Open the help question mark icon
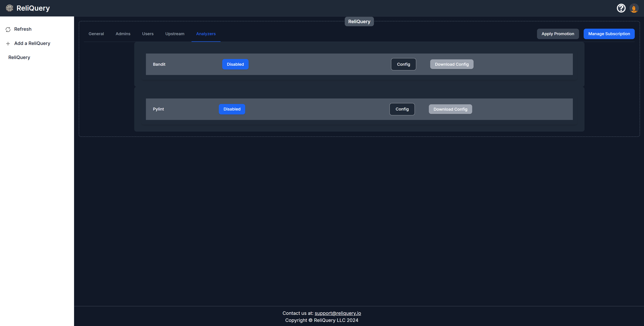 pyautogui.click(x=621, y=8)
